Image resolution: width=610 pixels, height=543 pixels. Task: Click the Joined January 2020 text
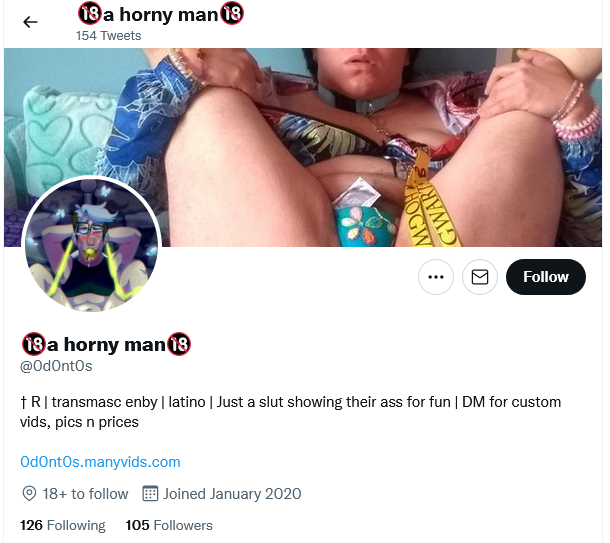[x=232, y=494]
